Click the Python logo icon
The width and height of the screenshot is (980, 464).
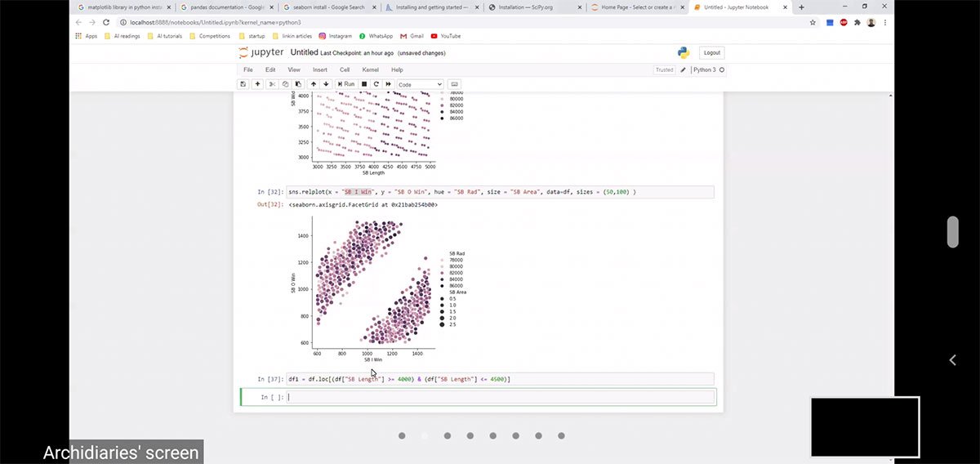pos(684,53)
